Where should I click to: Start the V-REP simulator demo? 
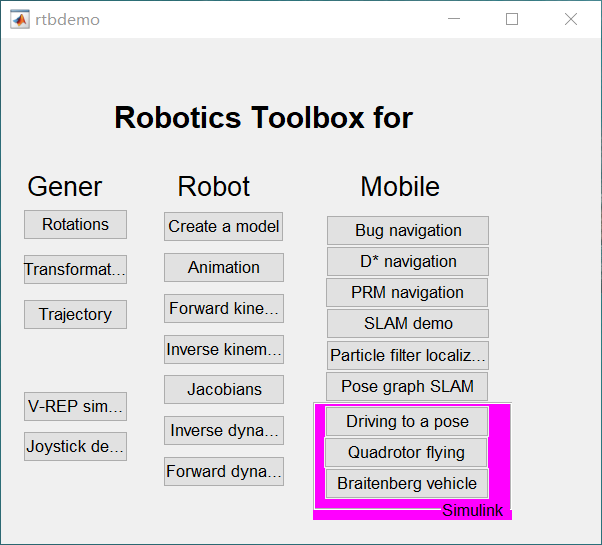pyautogui.click(x=75, y=406)
